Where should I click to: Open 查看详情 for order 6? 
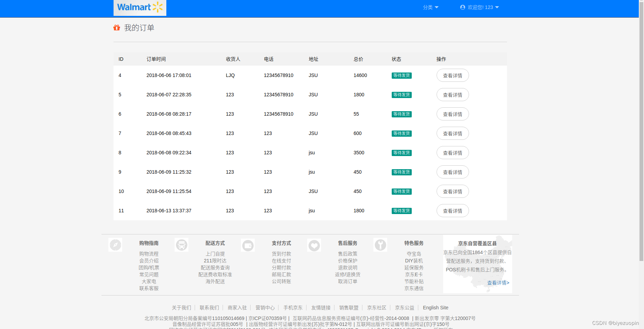coord(452,114)
